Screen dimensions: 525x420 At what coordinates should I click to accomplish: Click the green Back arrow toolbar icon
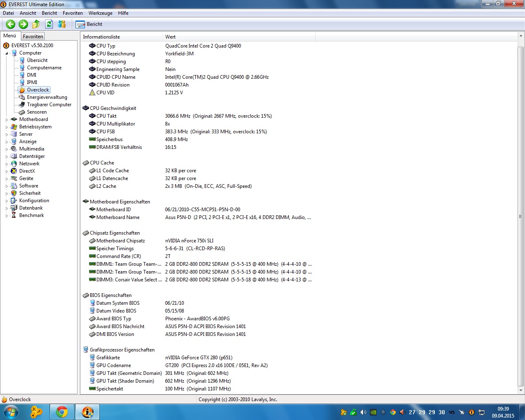pos(11,24)
